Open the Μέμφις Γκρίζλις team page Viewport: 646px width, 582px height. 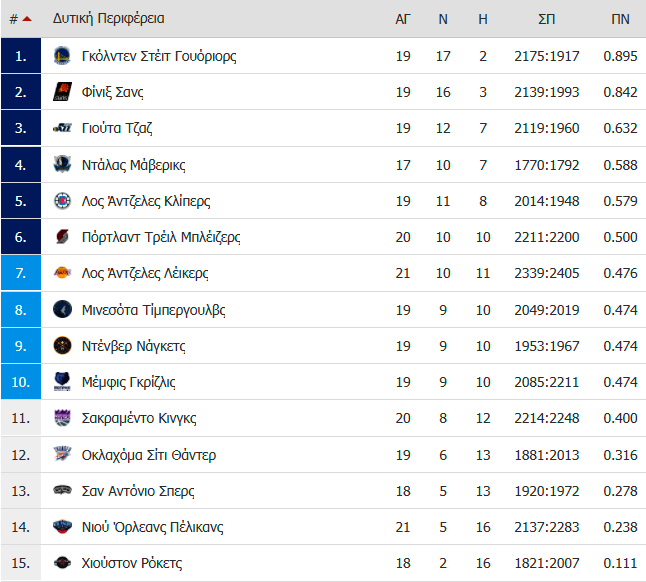click(x=129, y=382)
